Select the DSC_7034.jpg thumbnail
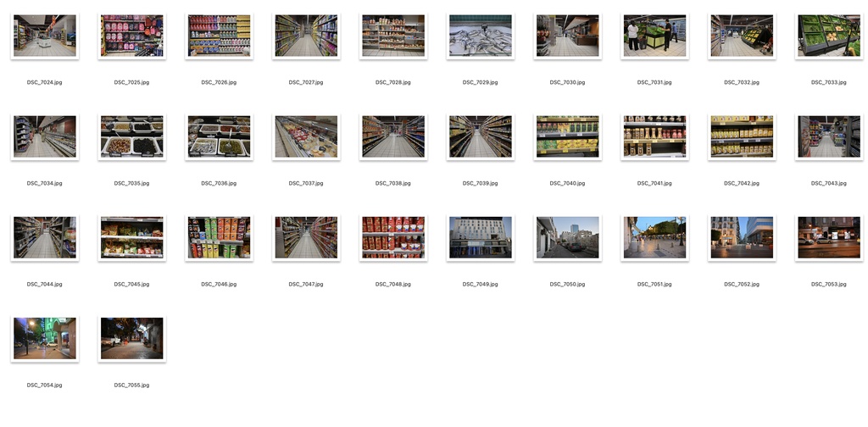 (45, 136)
